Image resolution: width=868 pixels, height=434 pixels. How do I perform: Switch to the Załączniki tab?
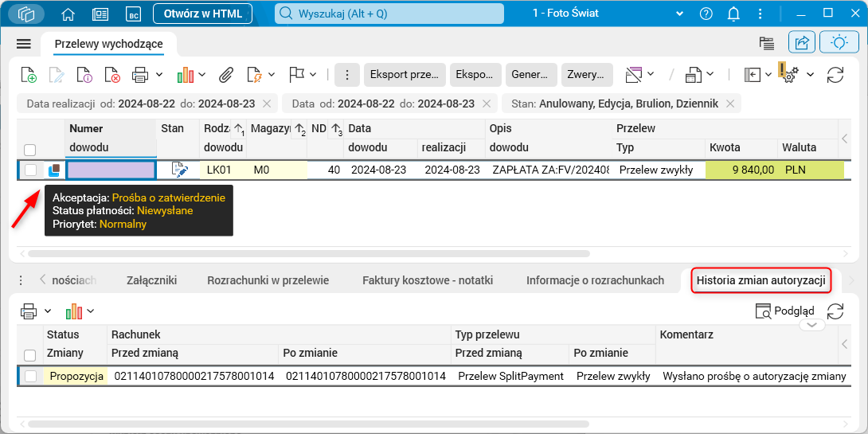151,280
